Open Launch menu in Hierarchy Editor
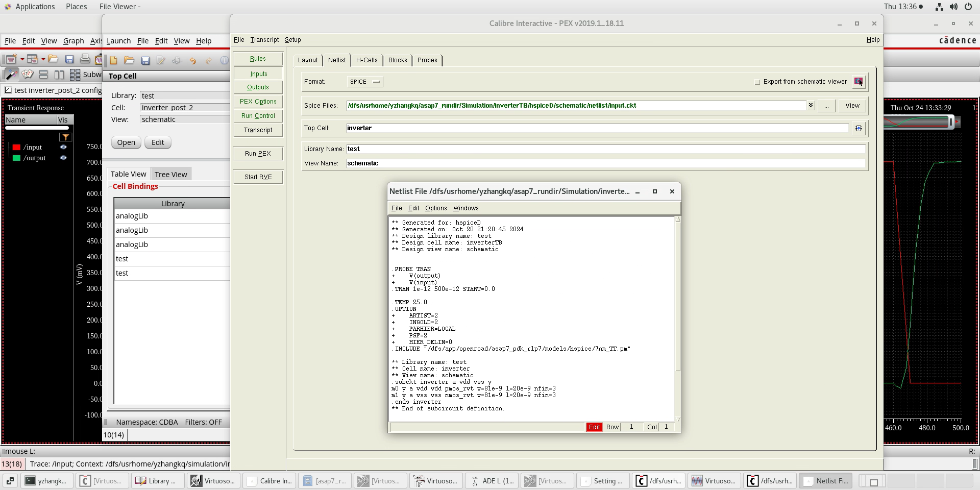 [119, 41]
